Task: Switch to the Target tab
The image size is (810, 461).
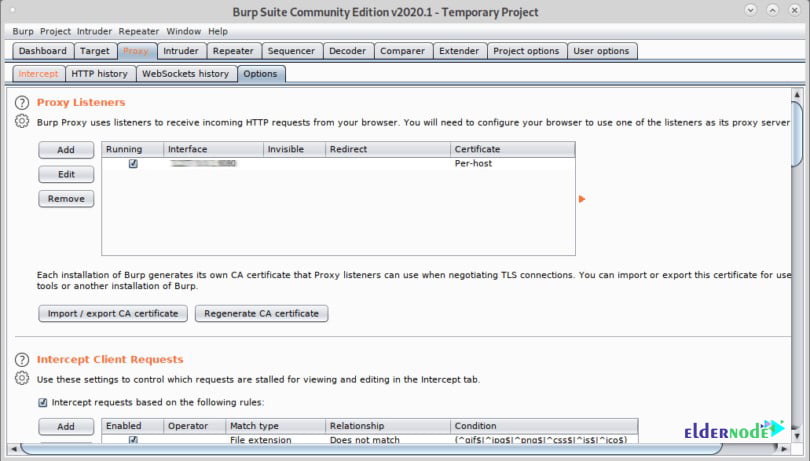Action: 95,51
